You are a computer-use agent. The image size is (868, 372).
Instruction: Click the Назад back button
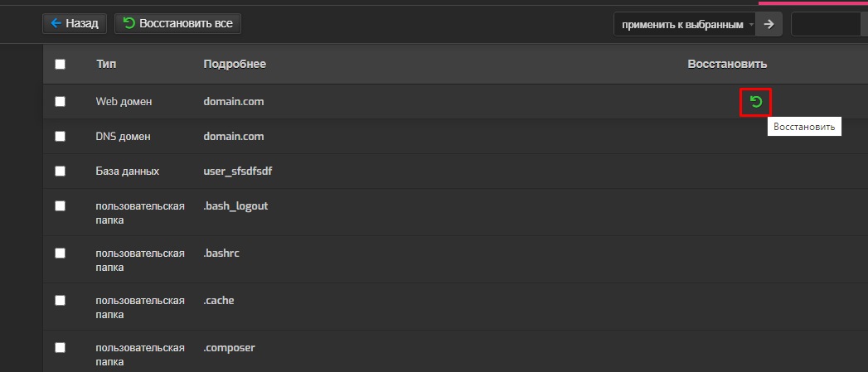[x=75, y=23]
